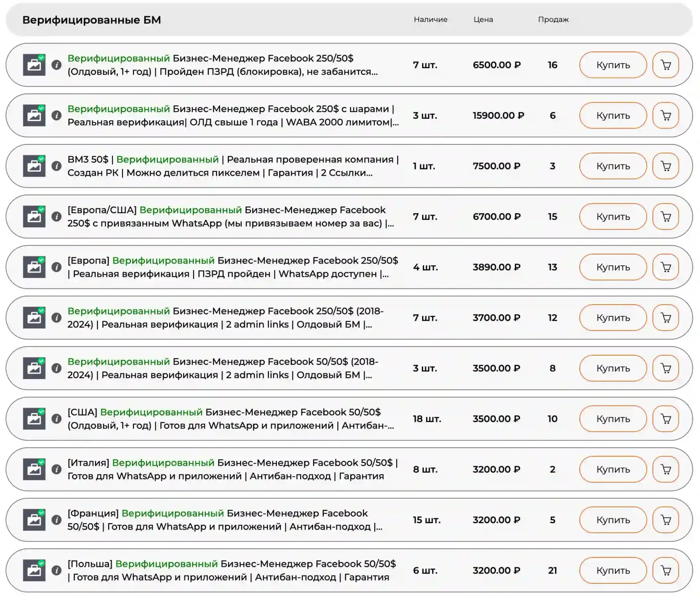The image size is (700, 597).
Task: Add the [Европа/США] item to cart
Action: coord(665,217)
